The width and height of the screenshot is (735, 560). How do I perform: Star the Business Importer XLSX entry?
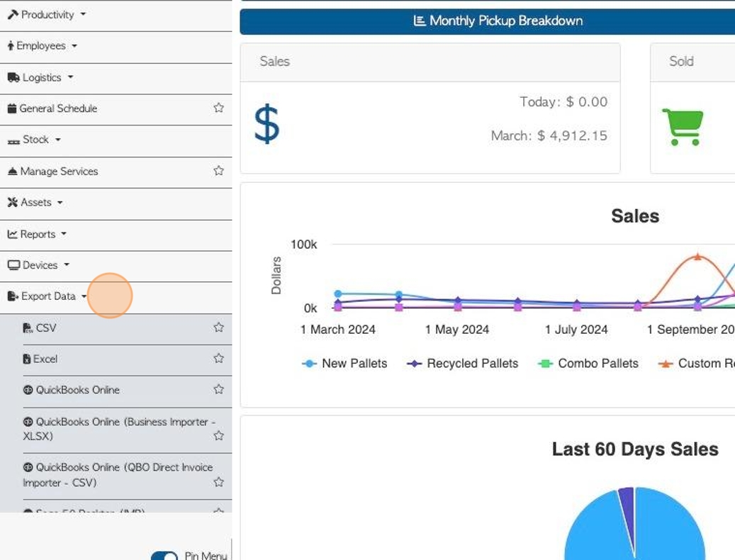point(218,435)
